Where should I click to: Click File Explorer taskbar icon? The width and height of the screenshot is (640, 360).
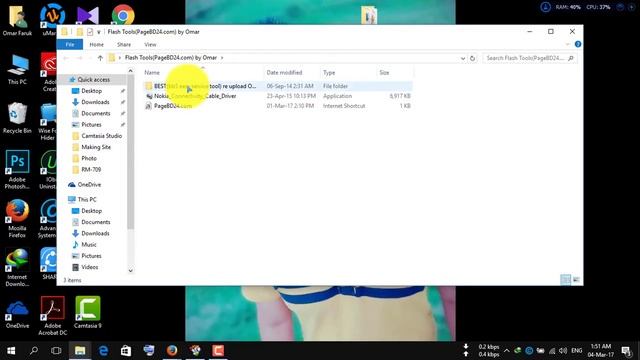(x=80, y=351)
